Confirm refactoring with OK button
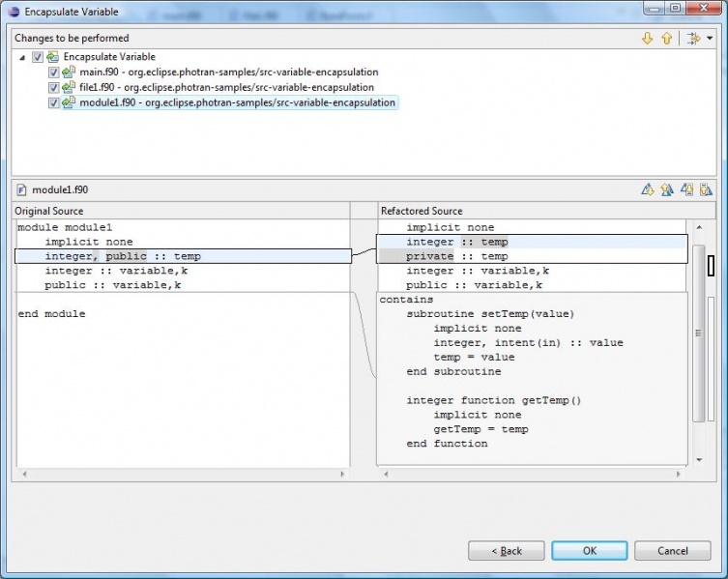The image size is (728, 579). tap(589, 551)
